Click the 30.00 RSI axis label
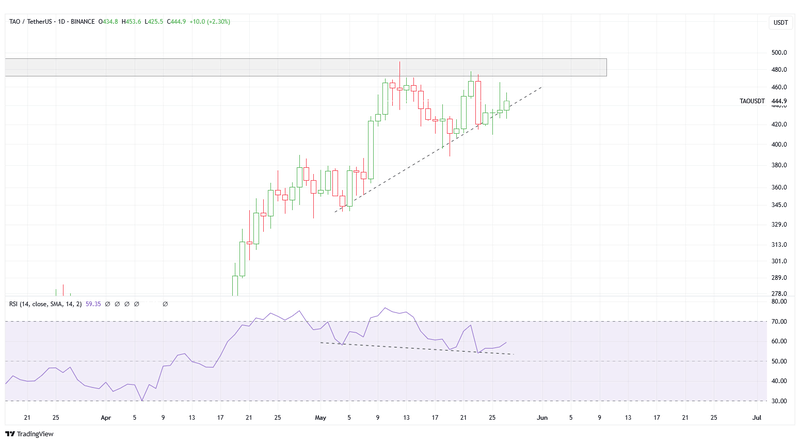Screen dimensions: 800x443 coord(779,401)
